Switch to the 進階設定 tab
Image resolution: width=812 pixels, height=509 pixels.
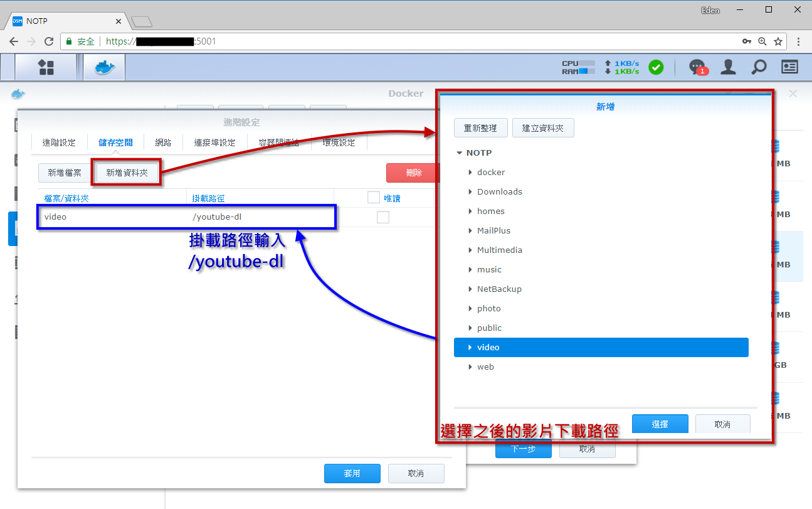59,142
